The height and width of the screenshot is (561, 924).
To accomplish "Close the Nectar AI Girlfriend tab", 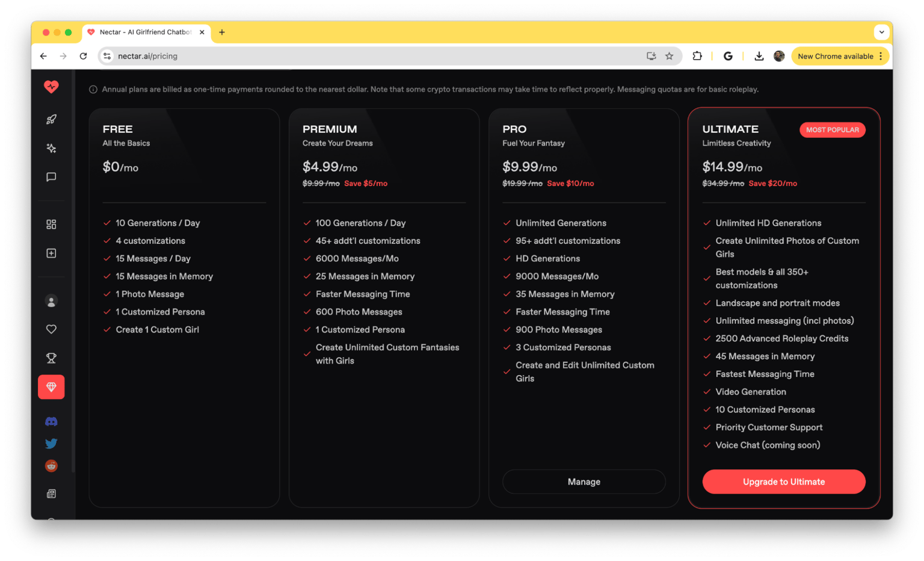I will point(202,33).
